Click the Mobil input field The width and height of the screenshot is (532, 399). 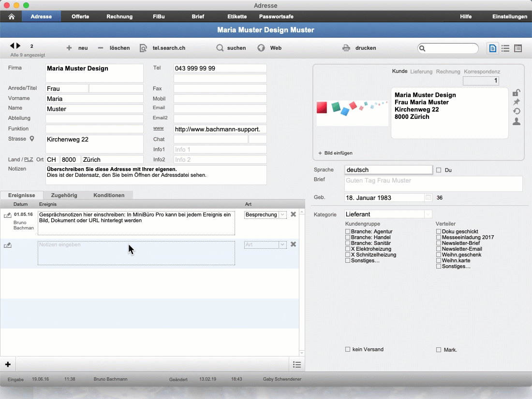point(220,99)
